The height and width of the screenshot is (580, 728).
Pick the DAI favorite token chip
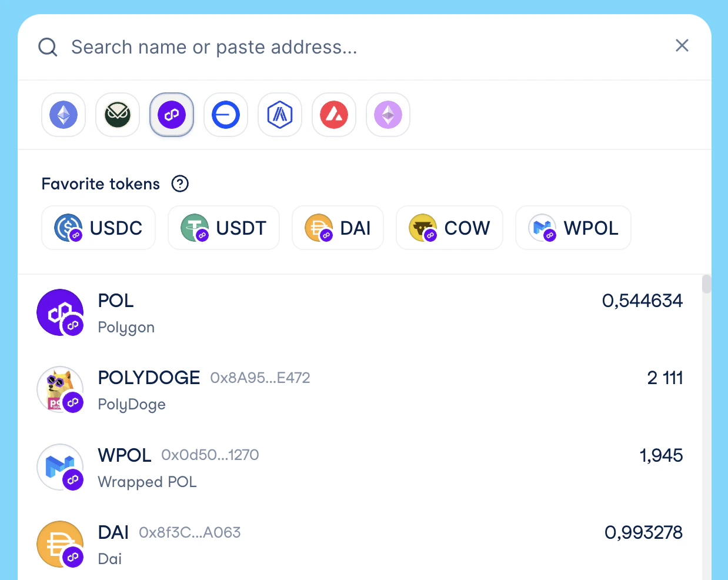[338, 228]
